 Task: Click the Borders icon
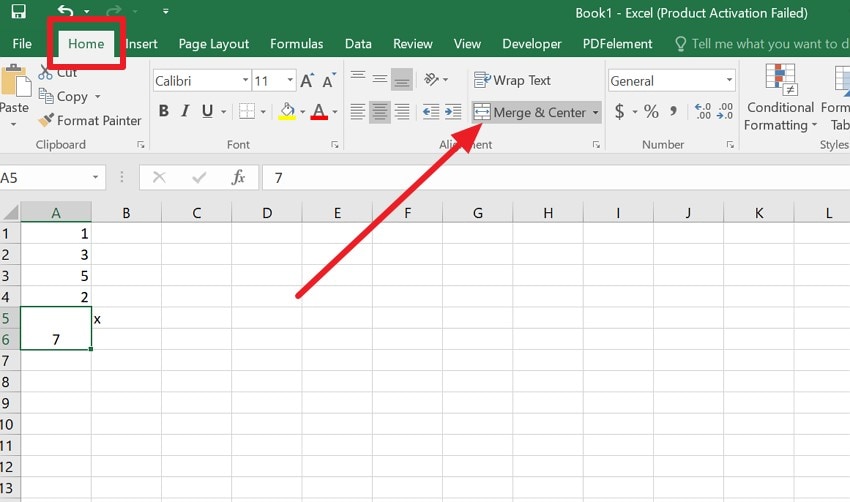tap(247, 111)
